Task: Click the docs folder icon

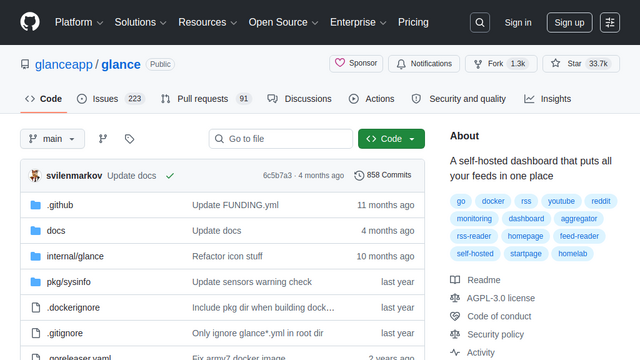Action: click(x=36, y=231)
